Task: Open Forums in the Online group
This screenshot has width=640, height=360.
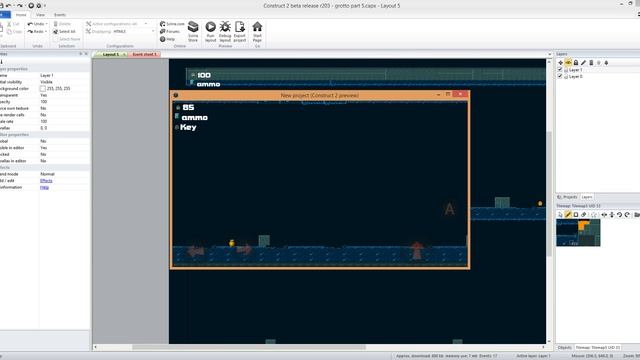Action: [x=170, y=31]
